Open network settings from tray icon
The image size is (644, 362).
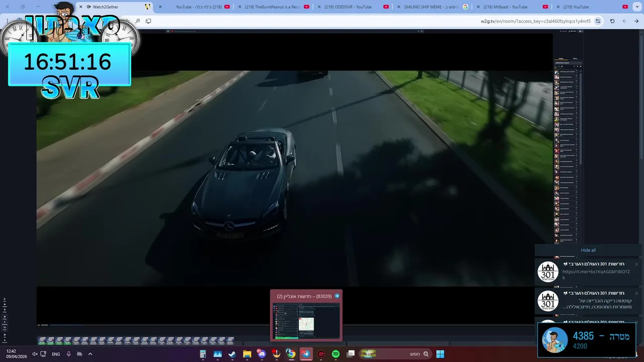tap(43, 354)
